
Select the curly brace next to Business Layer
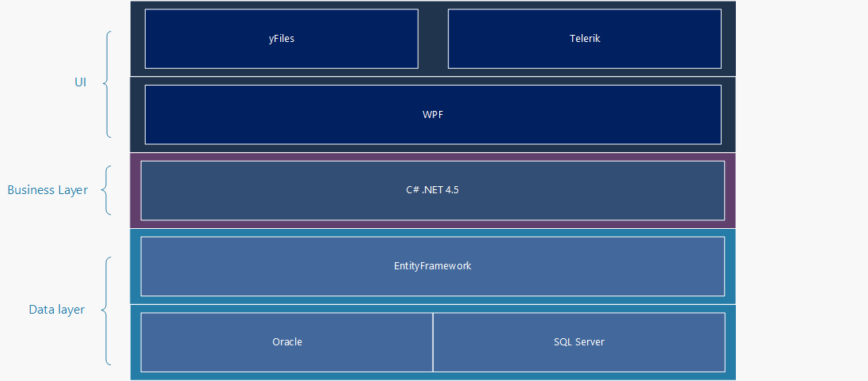[108, 190]
